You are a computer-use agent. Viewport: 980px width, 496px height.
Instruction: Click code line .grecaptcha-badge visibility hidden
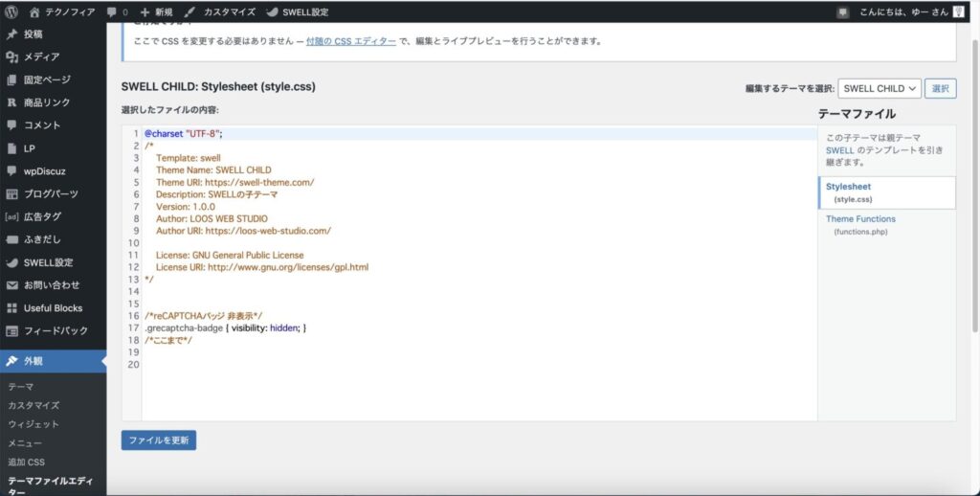point(225,327)
